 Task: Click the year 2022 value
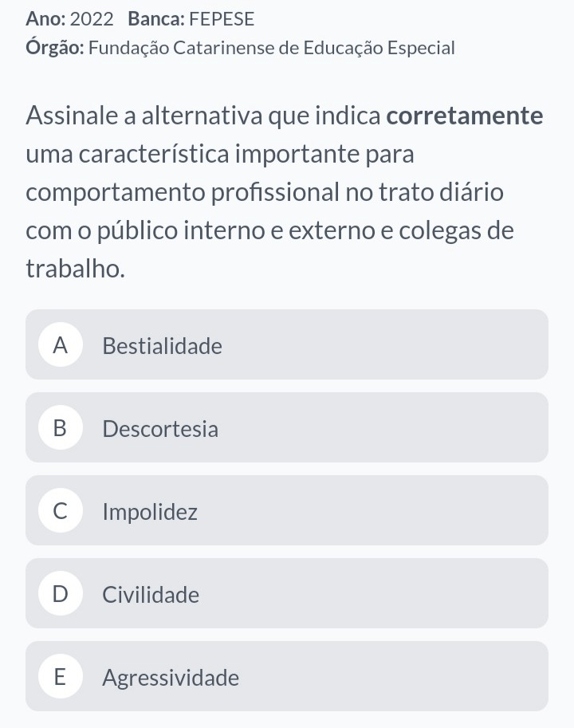(x=92, y=18)
